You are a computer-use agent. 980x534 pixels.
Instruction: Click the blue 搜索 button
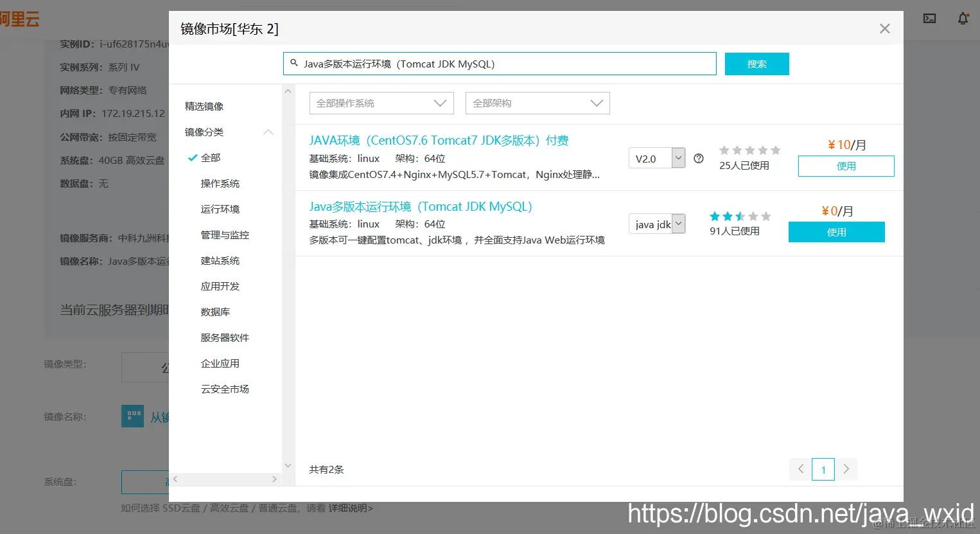coord(757,64)
